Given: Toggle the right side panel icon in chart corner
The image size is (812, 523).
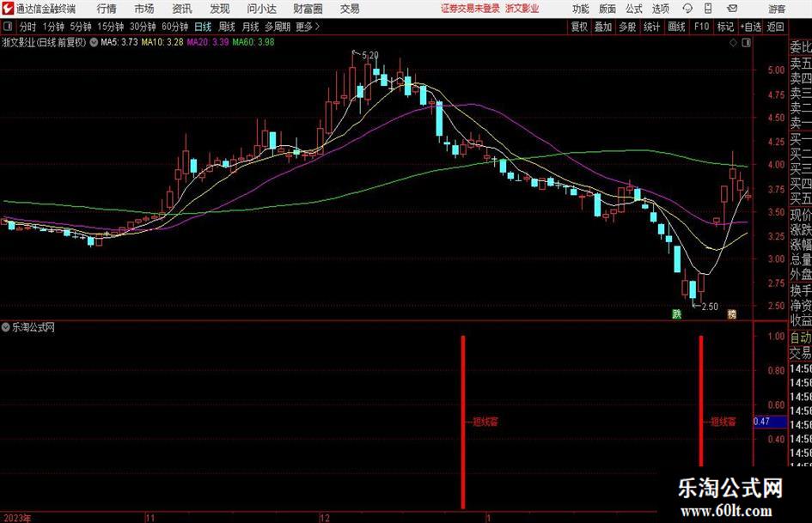Looking at the screenshot, I should pos(746,43).
